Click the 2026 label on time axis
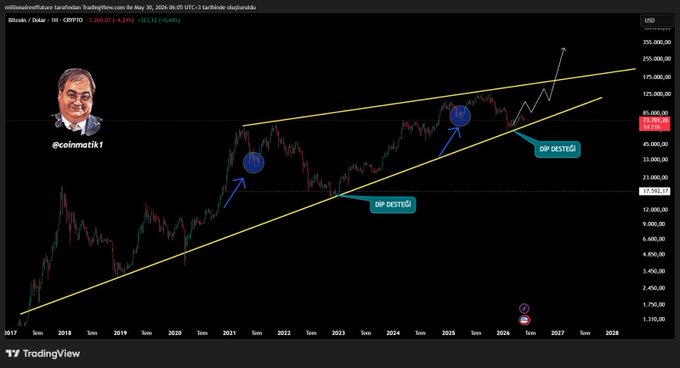The width and height of the screenshot is (680, 368). click(503, 333)
